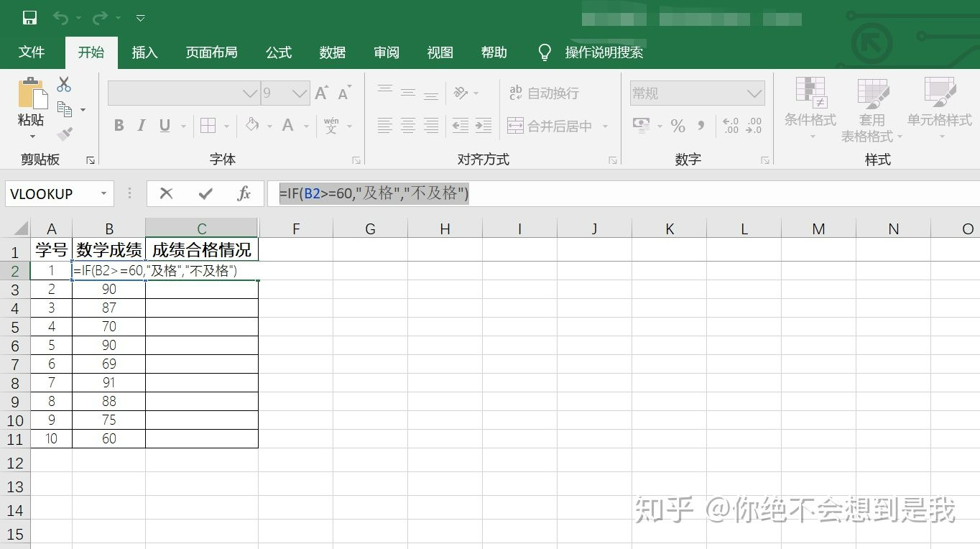This screenshot has width=980, height=549.
Task: Switch to the 数据 ribbon tab
Action: pyautogui.click(x=333, y=52)
